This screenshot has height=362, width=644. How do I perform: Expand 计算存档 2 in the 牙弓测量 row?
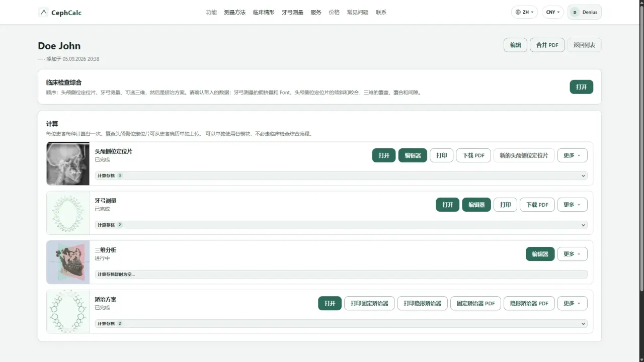tap(341, 225)
